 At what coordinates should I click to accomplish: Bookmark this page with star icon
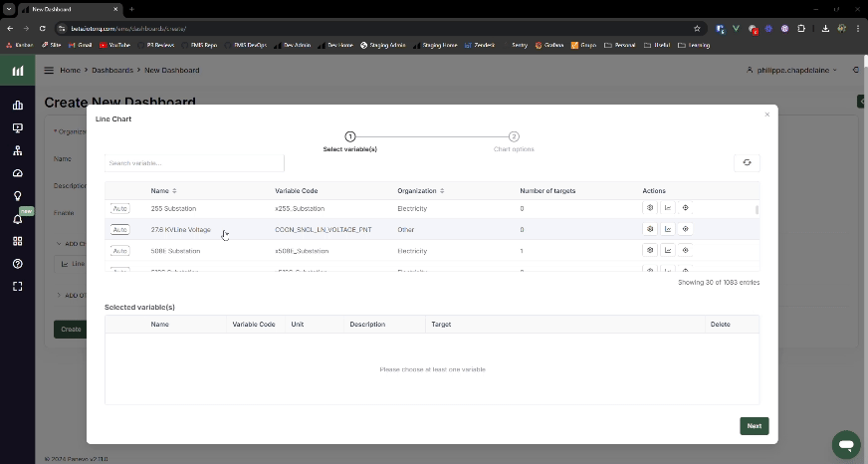697,29
